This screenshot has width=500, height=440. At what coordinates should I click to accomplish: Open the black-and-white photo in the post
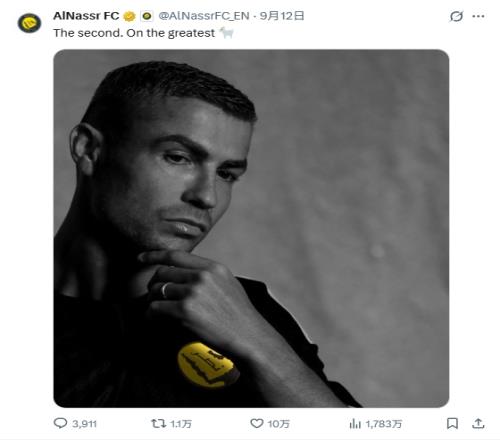pos(251,228)
